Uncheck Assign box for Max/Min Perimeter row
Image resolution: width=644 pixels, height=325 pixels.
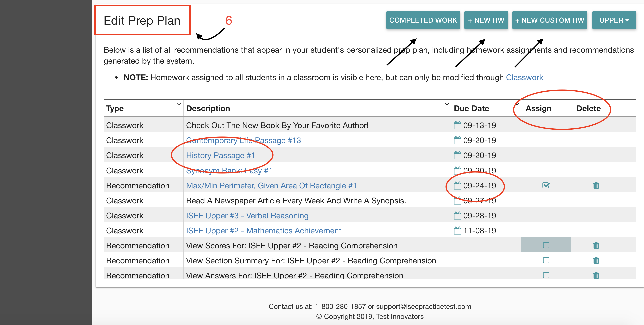tap(546, 185)
